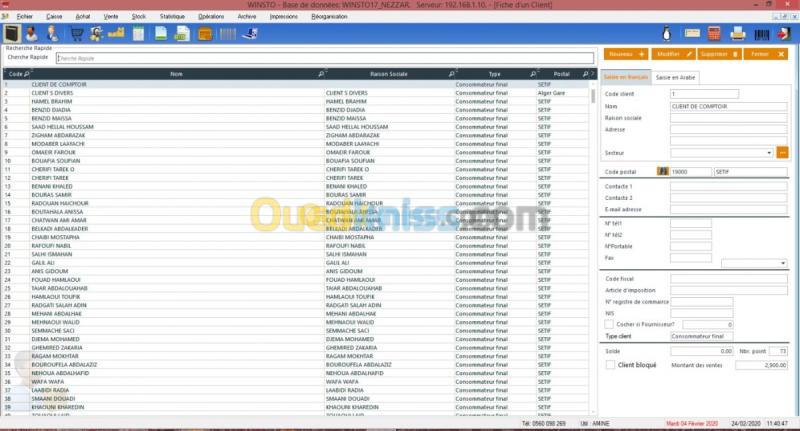800x431 pixels.
Task: Click the binoculars icon next to Code postal
Action: coord(663,172)
